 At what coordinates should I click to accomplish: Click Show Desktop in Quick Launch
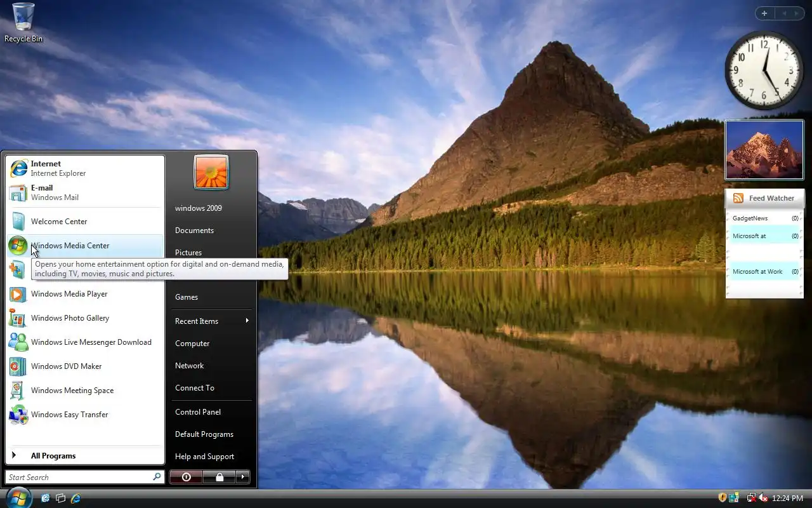tap(46, 498)
